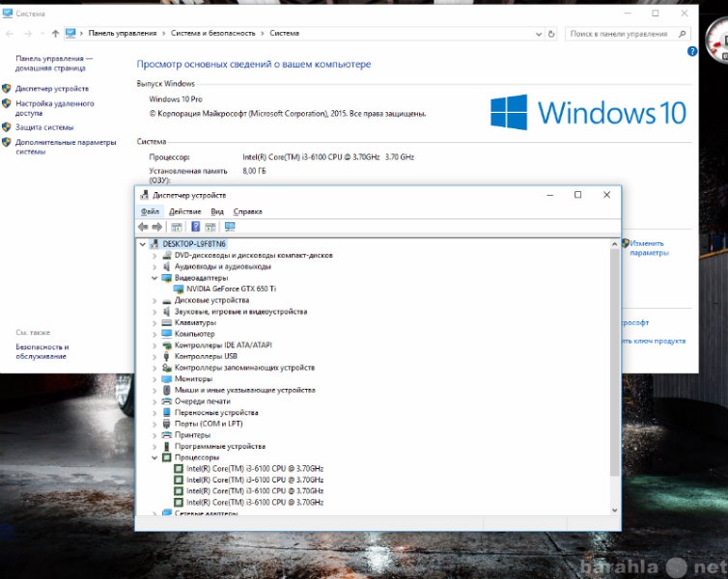Select the Процессоры chip icon
The height and width of the screenshot is (579, 728).
[167, 457]
